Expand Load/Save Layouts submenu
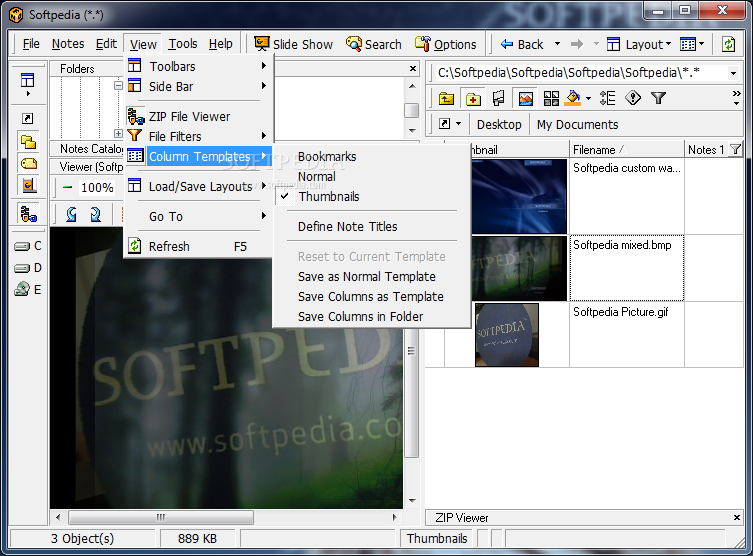The image size is (753, 556). [198, 186]
